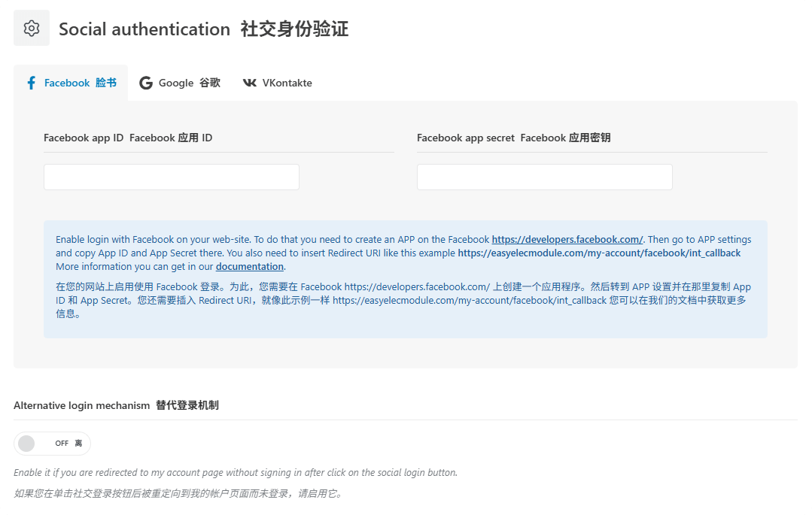Focus the Facebook app secret input field
Viewport: 812px width, 515px height.
pos(545,177)
